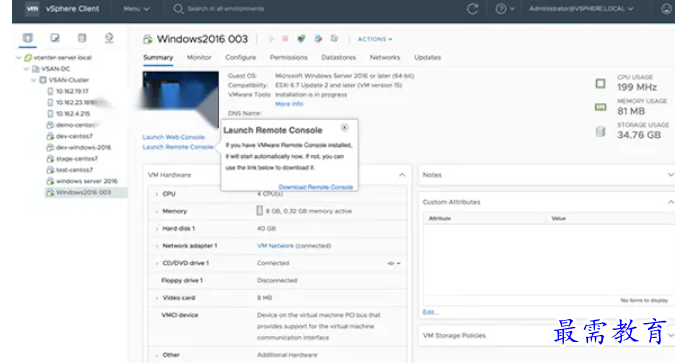Open the ACTIONS dropdown menu
This screenshot has height=363, width=675.
click(x=375, y=39)
